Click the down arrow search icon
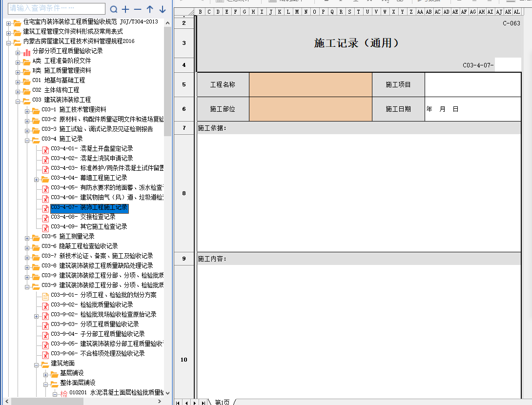Viewport: 532px width, 405px height. tap(163, 9)
